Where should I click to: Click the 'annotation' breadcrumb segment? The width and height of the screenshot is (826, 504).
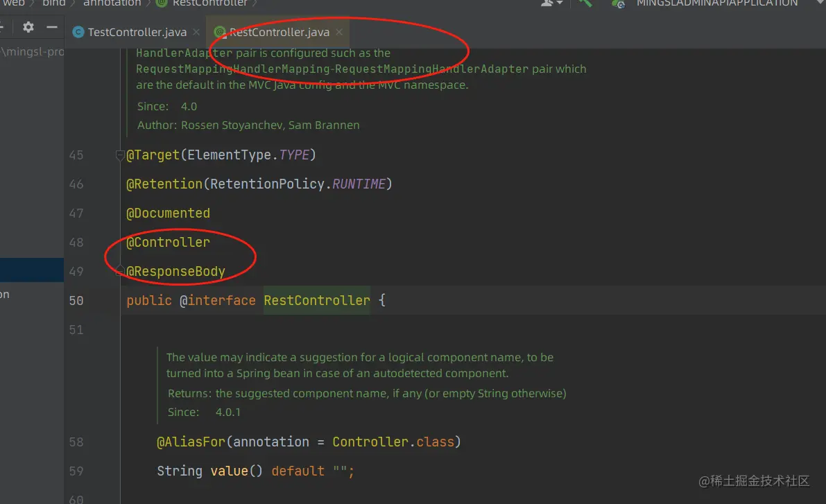point(112,3)
